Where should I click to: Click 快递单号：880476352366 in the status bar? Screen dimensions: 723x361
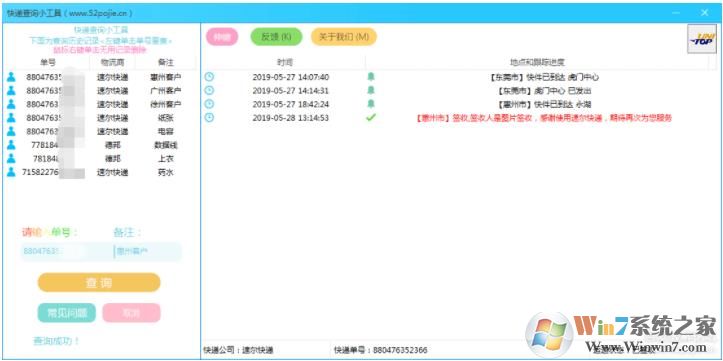click(381, 350)
